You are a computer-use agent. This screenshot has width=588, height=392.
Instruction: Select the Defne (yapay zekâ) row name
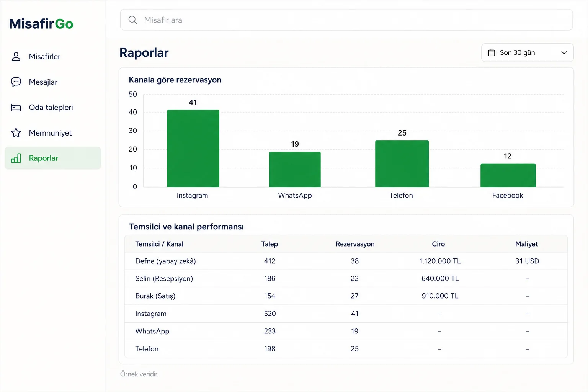tap(165, 261)
